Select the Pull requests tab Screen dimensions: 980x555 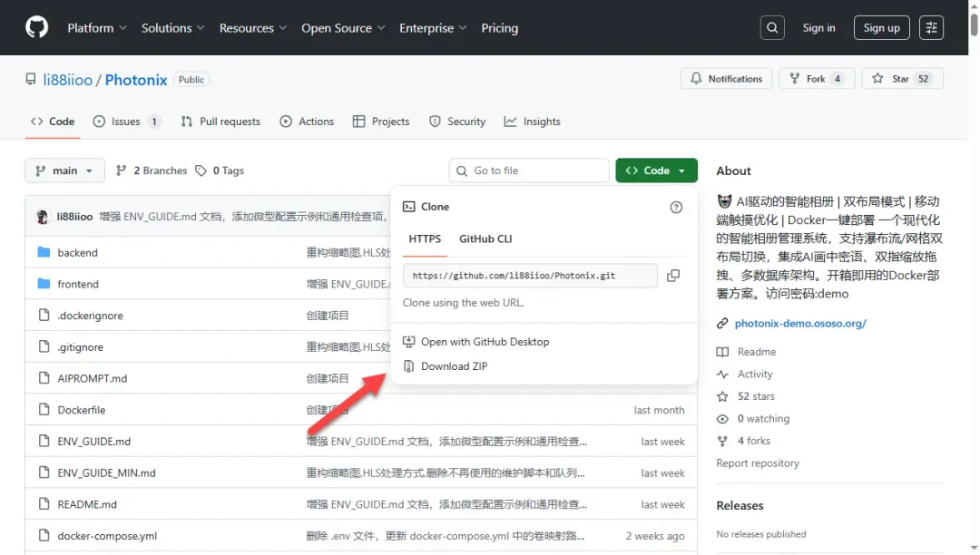(220, 122)
